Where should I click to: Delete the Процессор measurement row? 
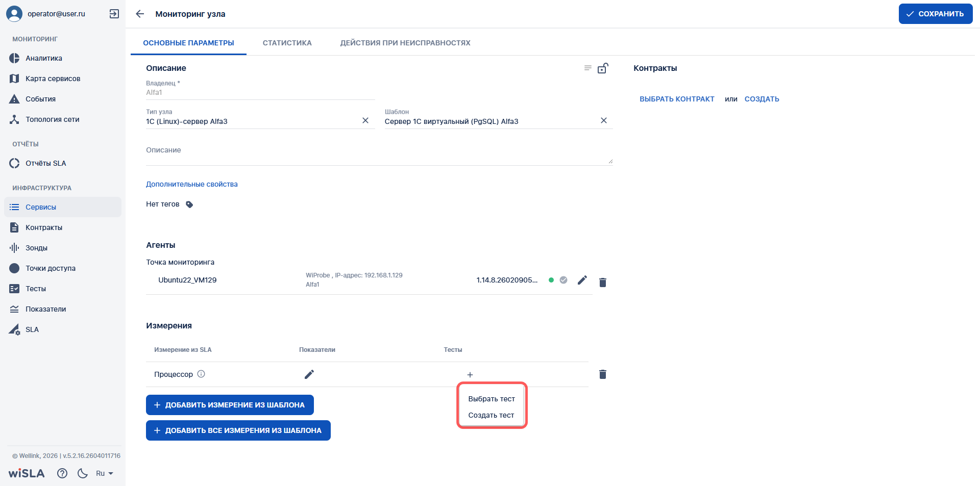[603, 374]
